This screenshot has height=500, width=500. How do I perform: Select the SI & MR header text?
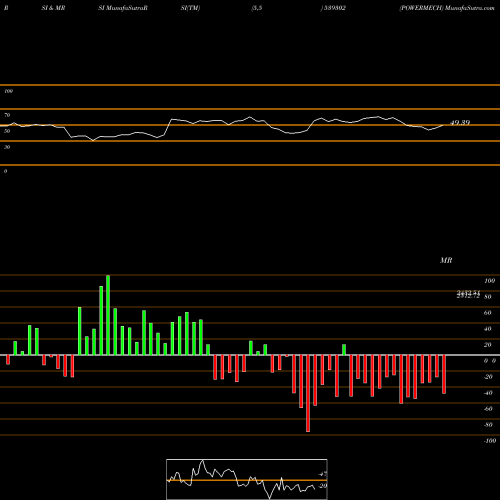coord(53,8)
